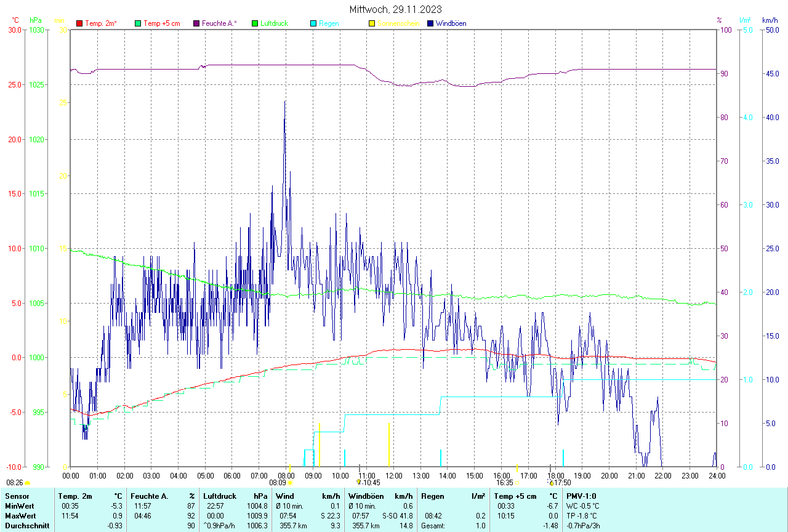Select the 'Feuchte A.*' legend label
The width and height of the screenshot is (788, 532).
(219, 23)
